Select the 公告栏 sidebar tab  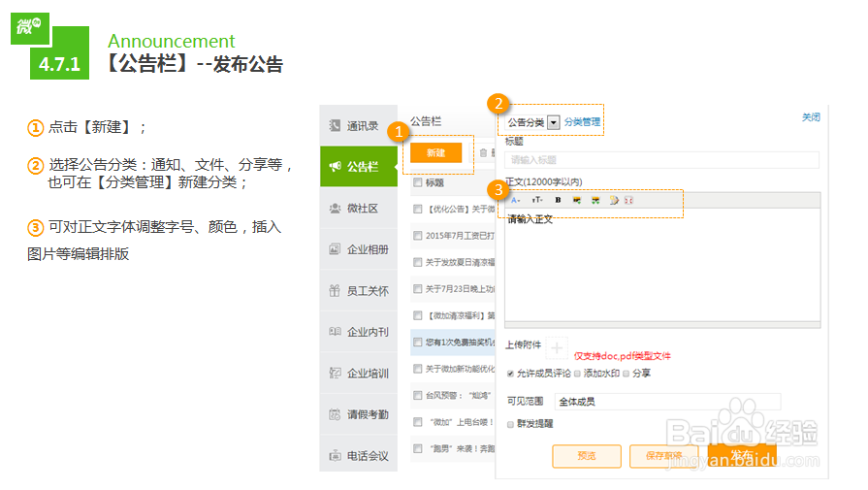pos(358,166)
